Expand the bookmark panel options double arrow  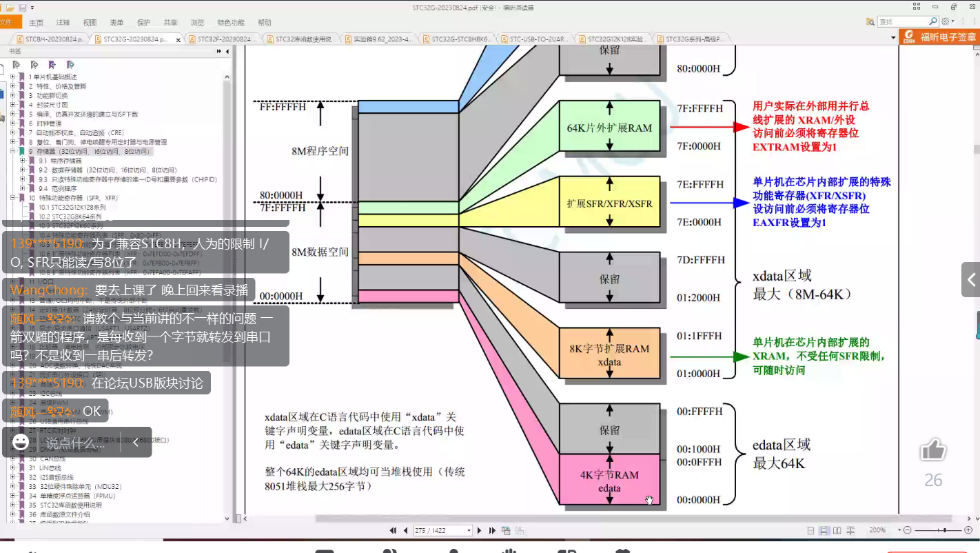(219, 51)
